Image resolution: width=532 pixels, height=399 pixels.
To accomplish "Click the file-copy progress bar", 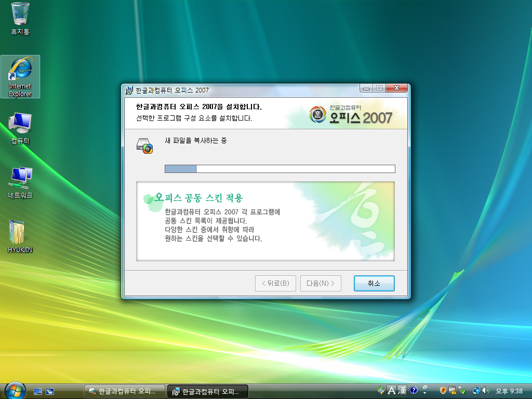I will [x=280, y=169].
